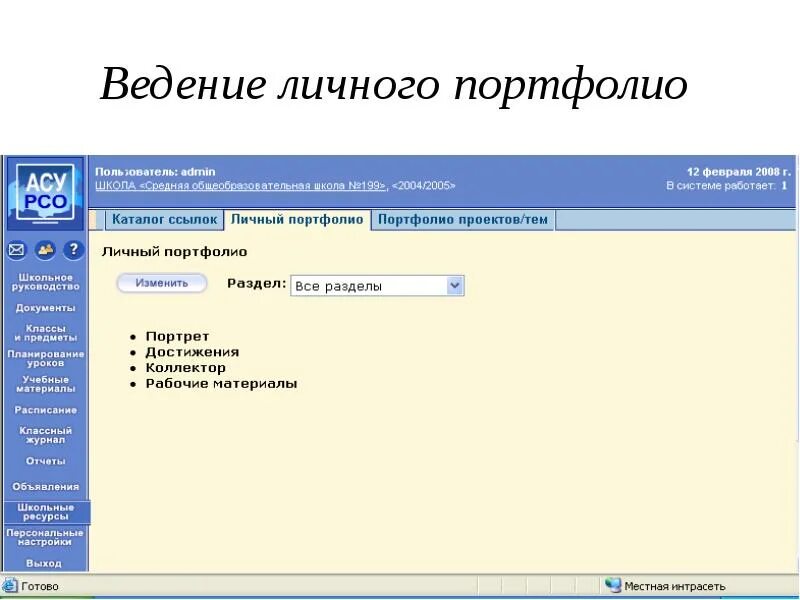Image resolution: width=800 pixels, height=600 pixels.
Task: Click the АСУ РСО logo
Action: click(x=45, y=193)
